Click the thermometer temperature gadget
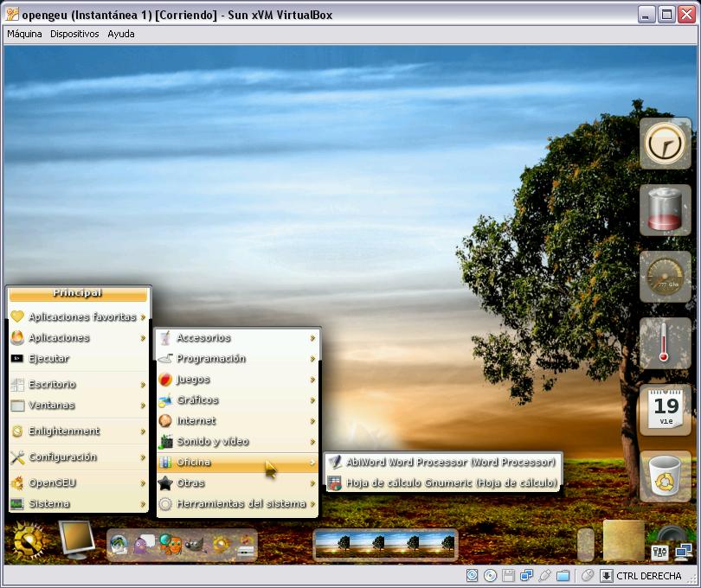The image size is (701, 588). [666, 343]
